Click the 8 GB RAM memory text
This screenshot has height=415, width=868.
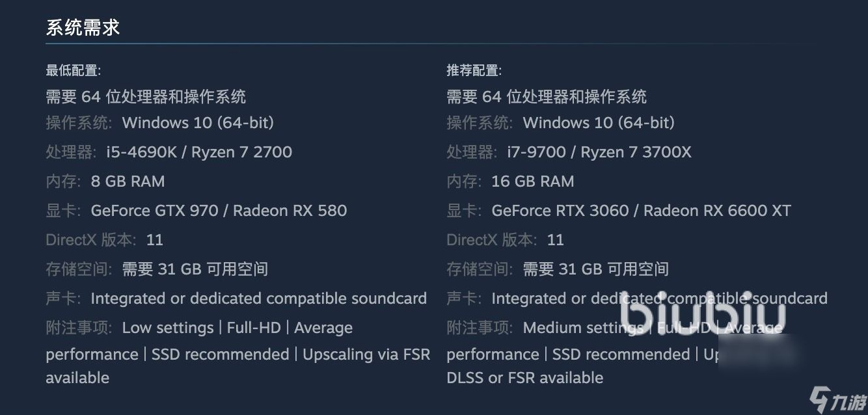(x=128, y=181)
